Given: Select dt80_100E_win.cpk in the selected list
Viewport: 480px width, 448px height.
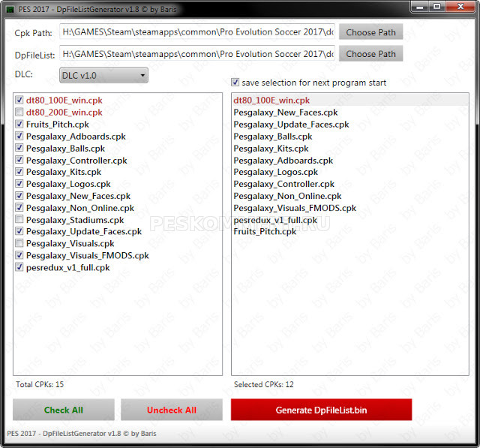Looking at the screenshot, I should click(x=350, y=100).
